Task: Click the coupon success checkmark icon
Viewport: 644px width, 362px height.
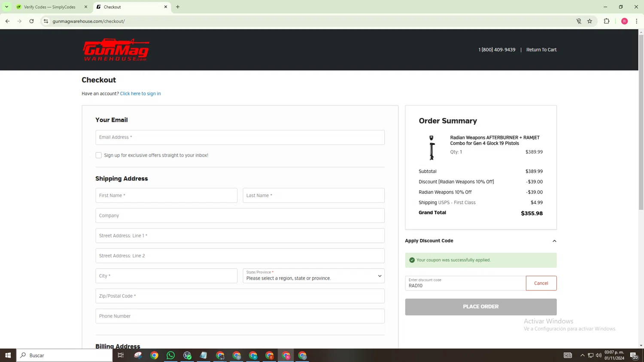Action: (412, 260)
